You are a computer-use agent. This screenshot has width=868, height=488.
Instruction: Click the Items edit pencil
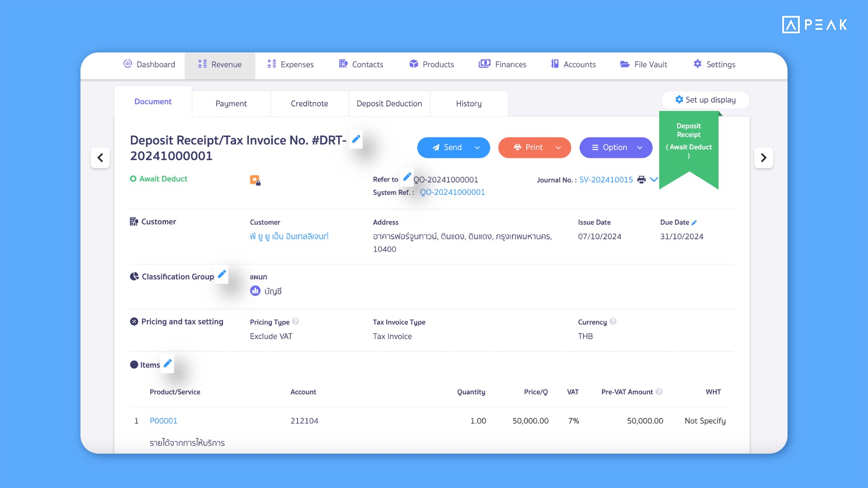[x=168, y=363]
